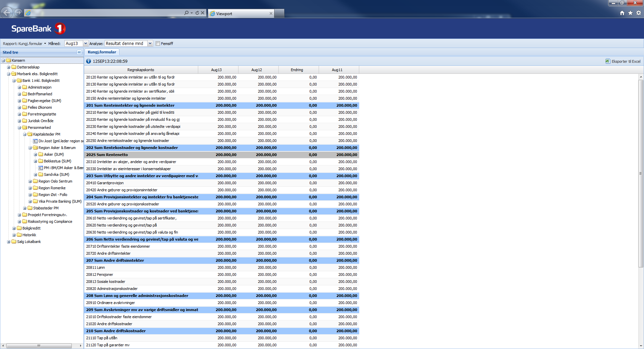
Task: Open Favorites star icon
Action: tap(630, 13)
